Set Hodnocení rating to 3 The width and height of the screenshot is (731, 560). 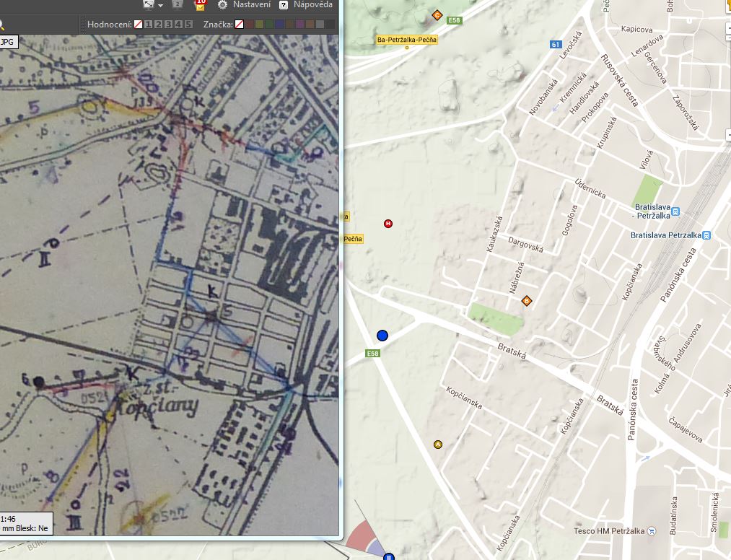(168, 25)
